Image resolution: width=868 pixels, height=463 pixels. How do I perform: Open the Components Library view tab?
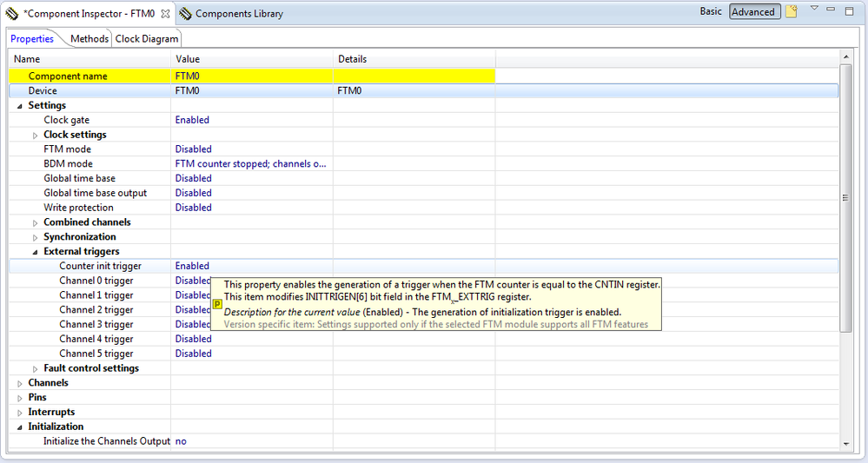coord(238,14)
